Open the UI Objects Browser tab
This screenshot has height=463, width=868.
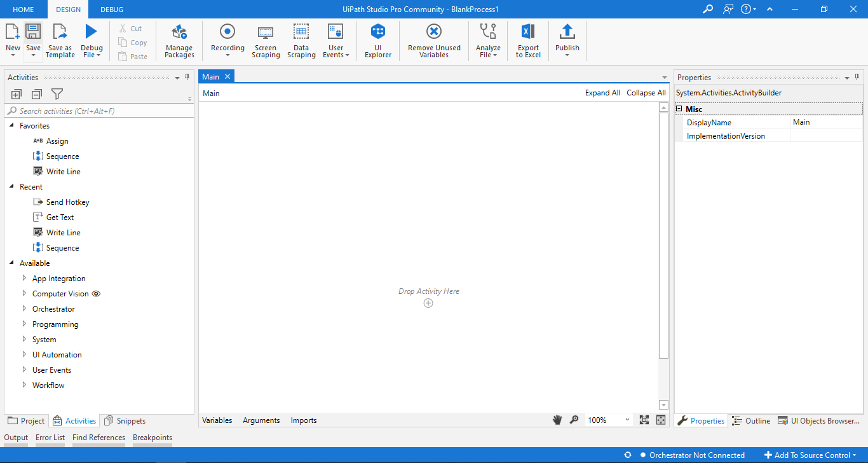tap(819, 420)
